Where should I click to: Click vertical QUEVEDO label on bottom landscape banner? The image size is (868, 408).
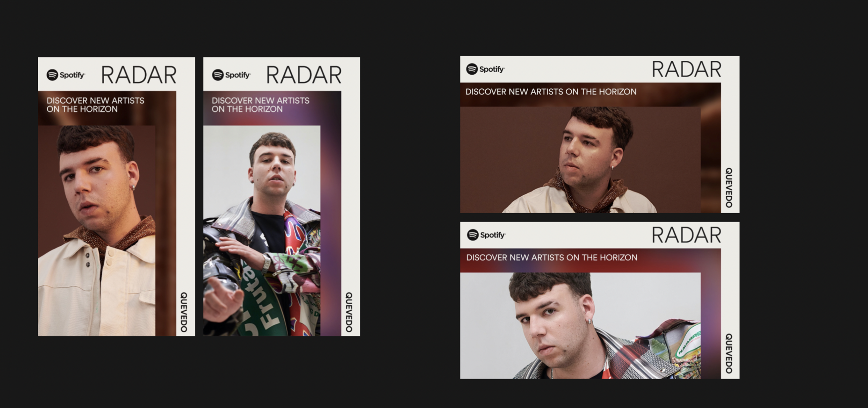(729, 353)
